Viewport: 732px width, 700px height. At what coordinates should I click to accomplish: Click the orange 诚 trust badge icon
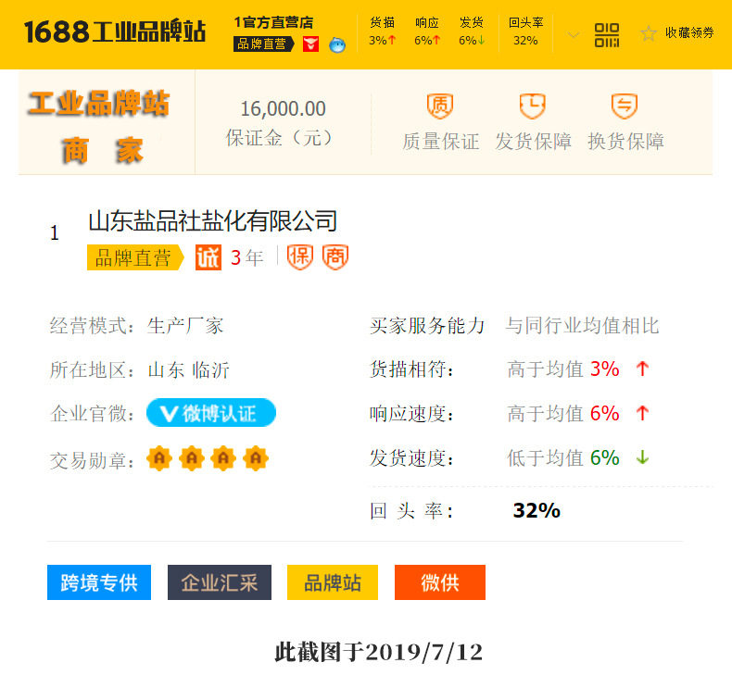point(208,257)
